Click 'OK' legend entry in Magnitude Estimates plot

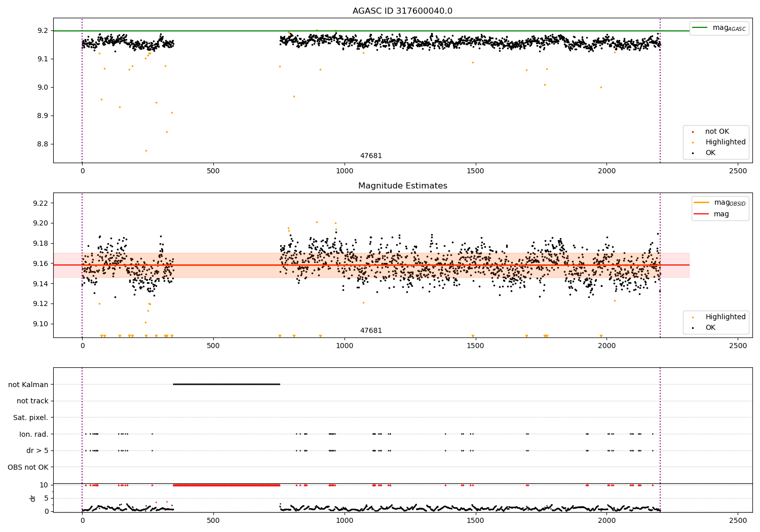[704, 328]
